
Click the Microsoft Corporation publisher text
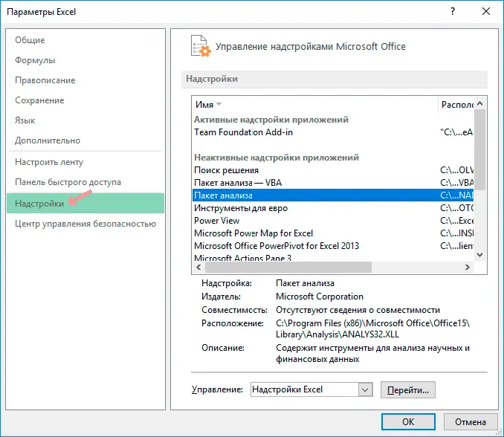pyautogui.click(x=320, y=297)
